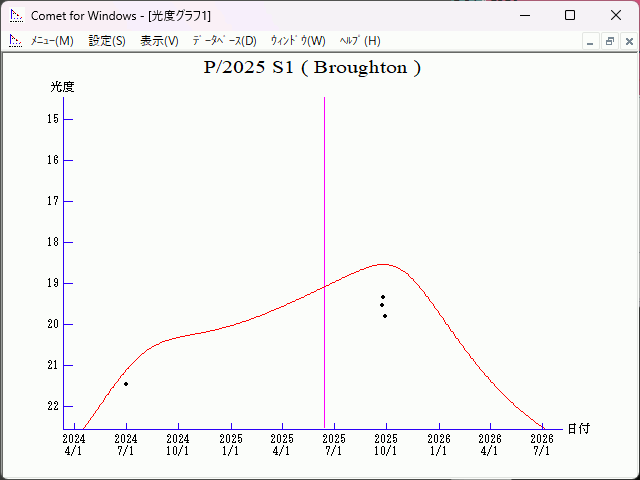Open the graph child window system icon
640x480 pixels.
coord(15,41)
